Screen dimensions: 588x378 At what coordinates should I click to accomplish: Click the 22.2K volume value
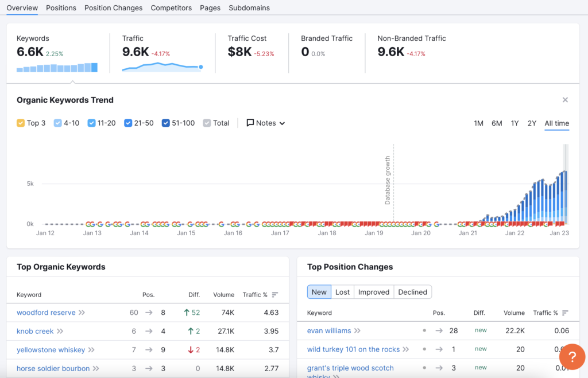click(x=515, y=331)
